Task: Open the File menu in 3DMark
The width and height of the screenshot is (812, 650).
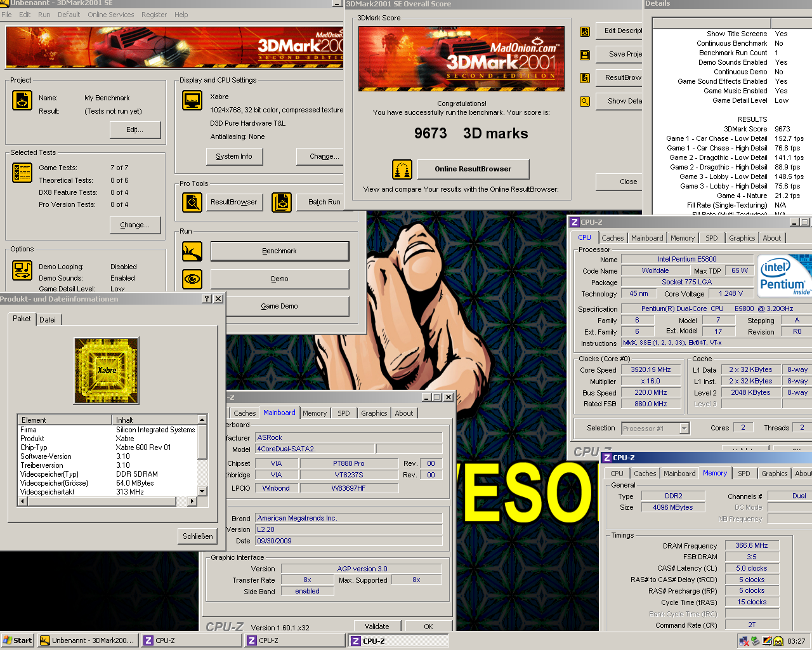Action: point(6,15)
